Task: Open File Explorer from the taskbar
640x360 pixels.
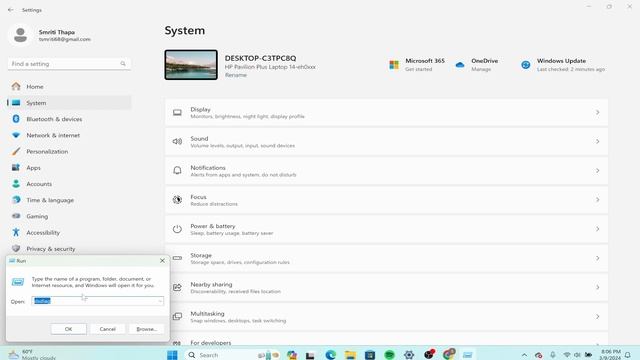Action: (350, 355)
